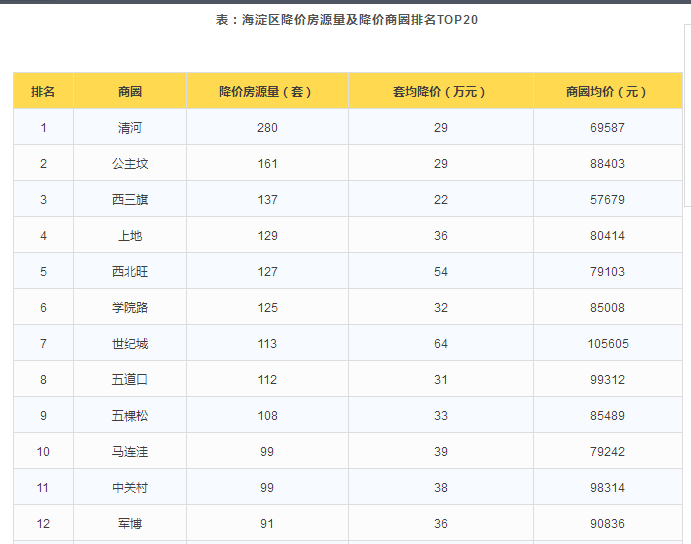Select the 中关村 cell

point(130,487)
